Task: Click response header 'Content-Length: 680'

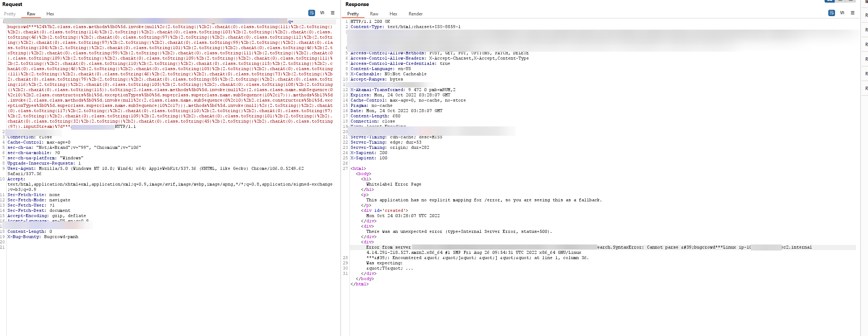Action: coord(375,116)
